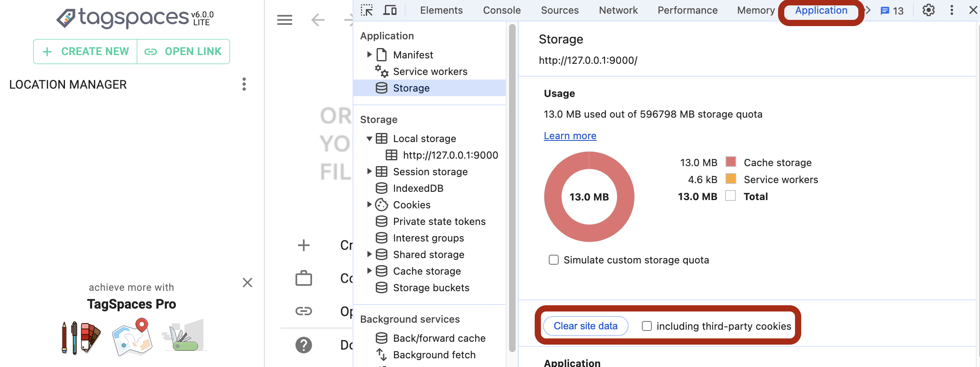Click the inspect element selector icon
The width and height of the screenshot is (980, 367).
click(367, 10)
